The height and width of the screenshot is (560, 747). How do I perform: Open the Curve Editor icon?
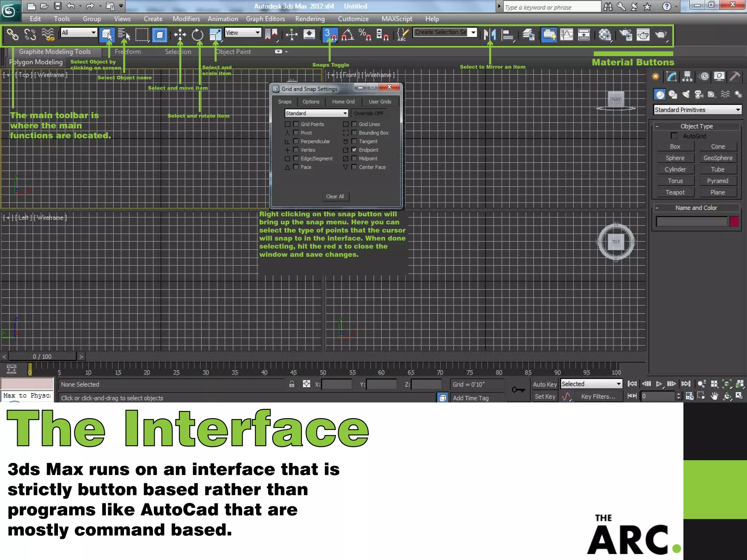tap(566, 35)
